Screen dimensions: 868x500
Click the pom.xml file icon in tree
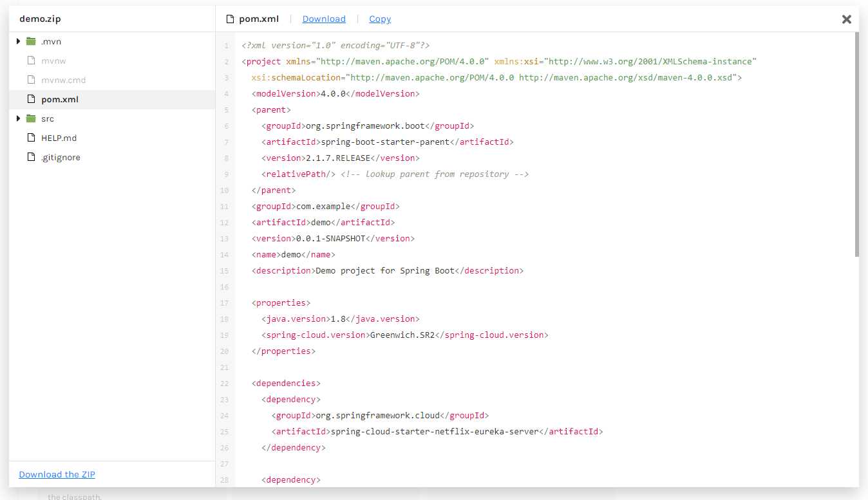(x=30, y=100)
